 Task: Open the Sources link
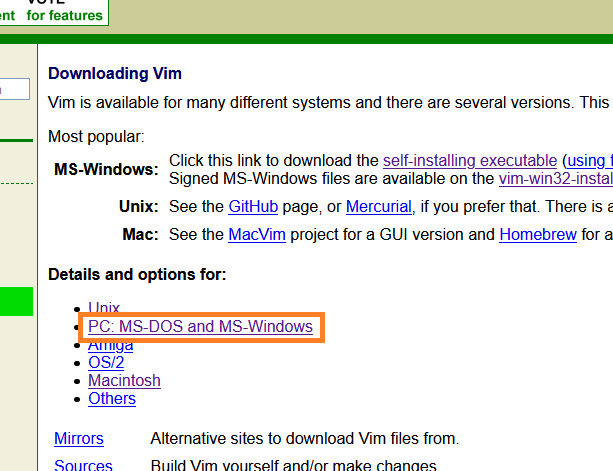point(83,464)
